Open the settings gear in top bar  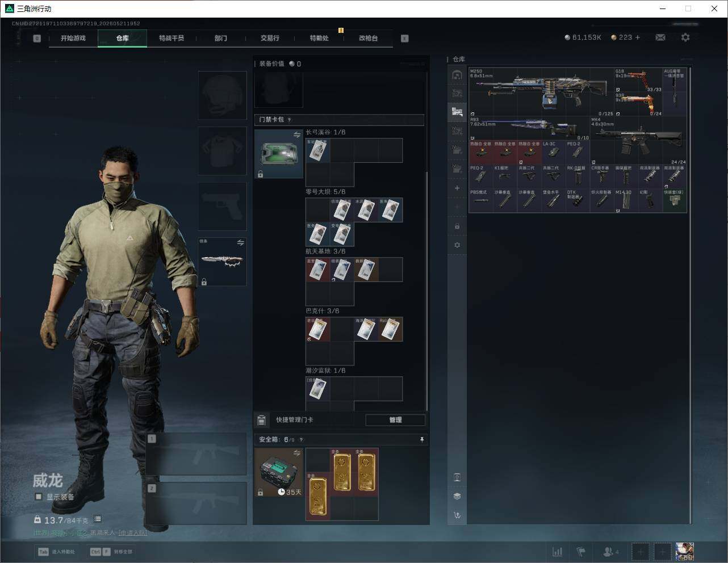(x=685, y=37)
